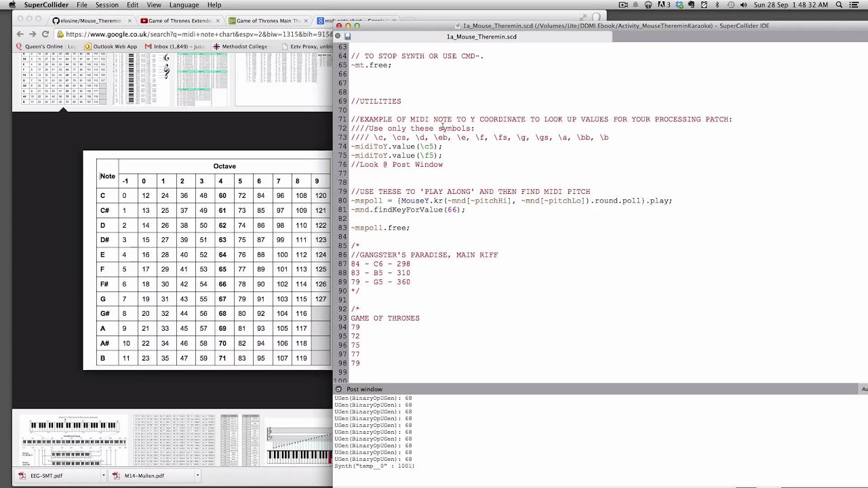This screenshot has width=868, height=488.
Task: Open the Time Machine menu bar icon
Action: [730, 5]
